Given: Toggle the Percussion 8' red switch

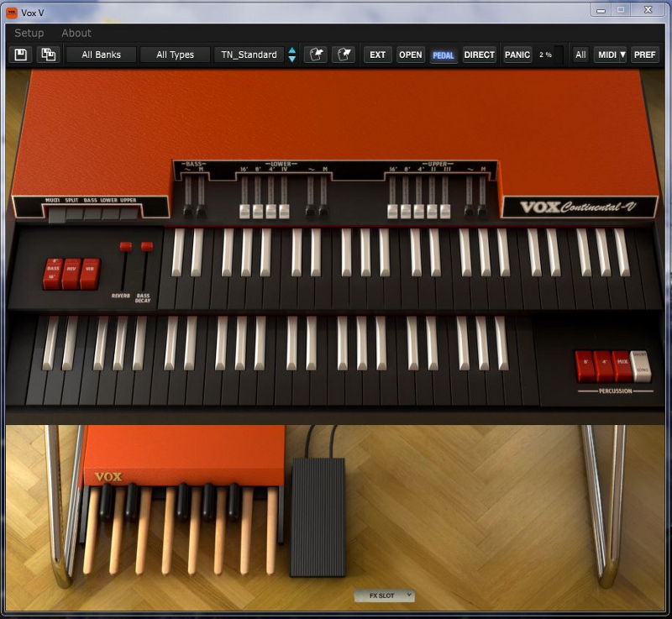Looking at the screenshot, I should point(585,366).
